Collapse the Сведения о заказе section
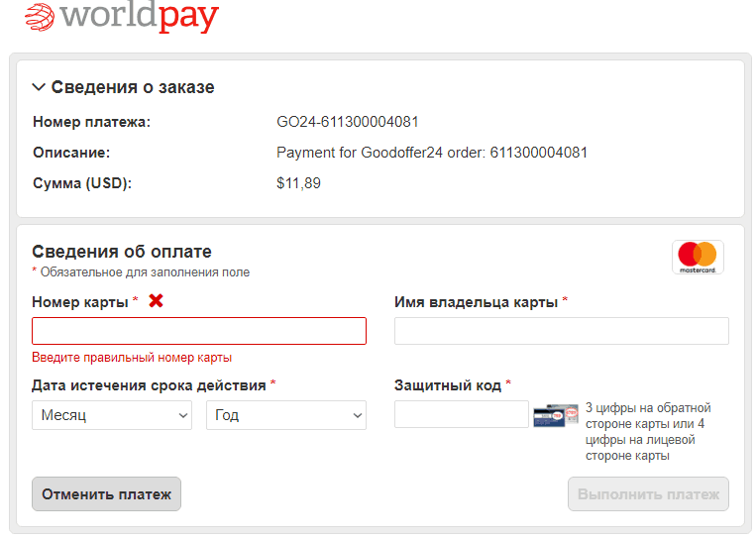756x540 pixels. tap(39, 87)
